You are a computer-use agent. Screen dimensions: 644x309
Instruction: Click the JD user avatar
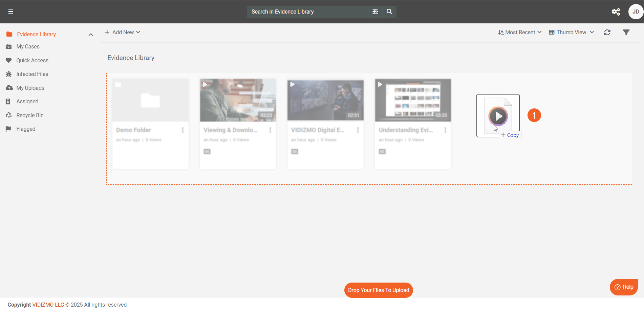coord(636,12)
